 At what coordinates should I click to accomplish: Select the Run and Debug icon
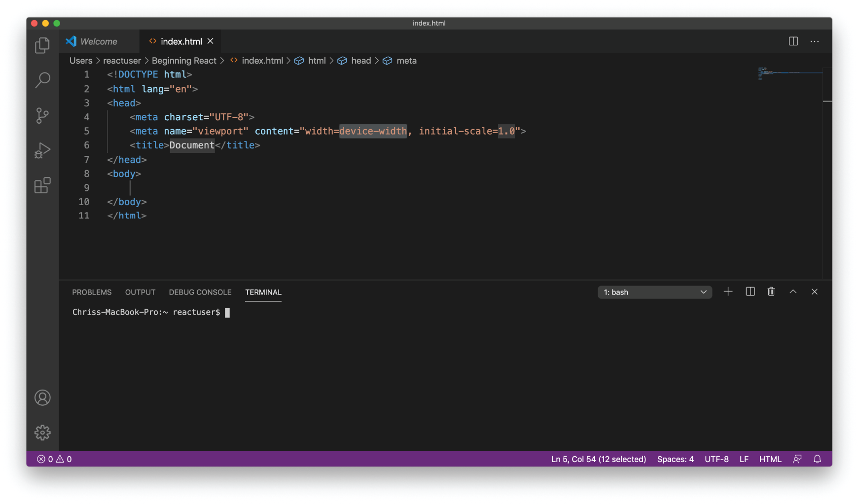point(42,150)
